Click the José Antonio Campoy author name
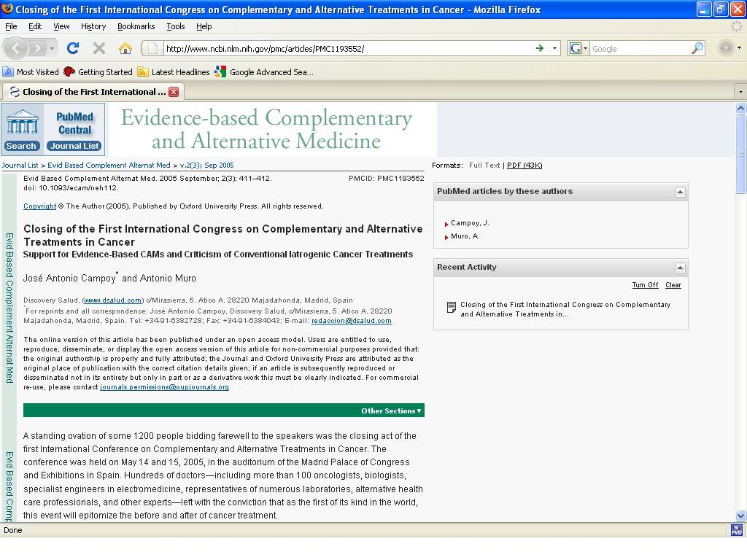The image size is (747, 560). 69,278
